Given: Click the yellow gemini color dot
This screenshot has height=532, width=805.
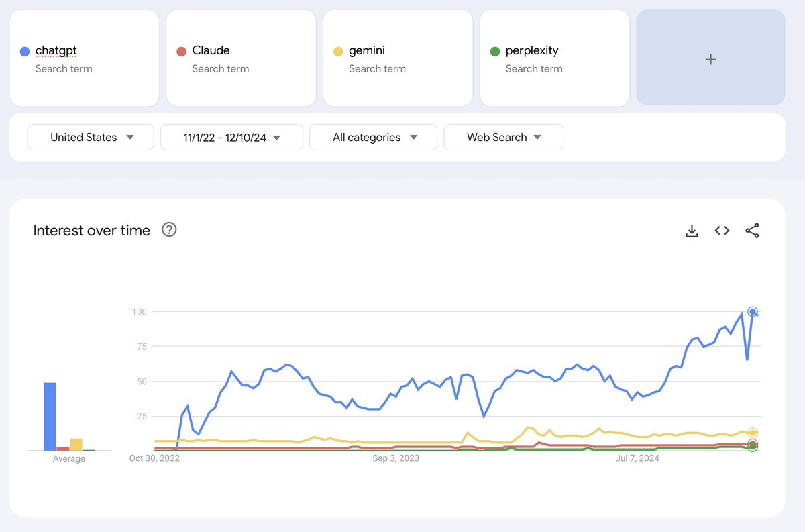Looking at the screenshot, I should pyautogui.click(x=338, y=51).
